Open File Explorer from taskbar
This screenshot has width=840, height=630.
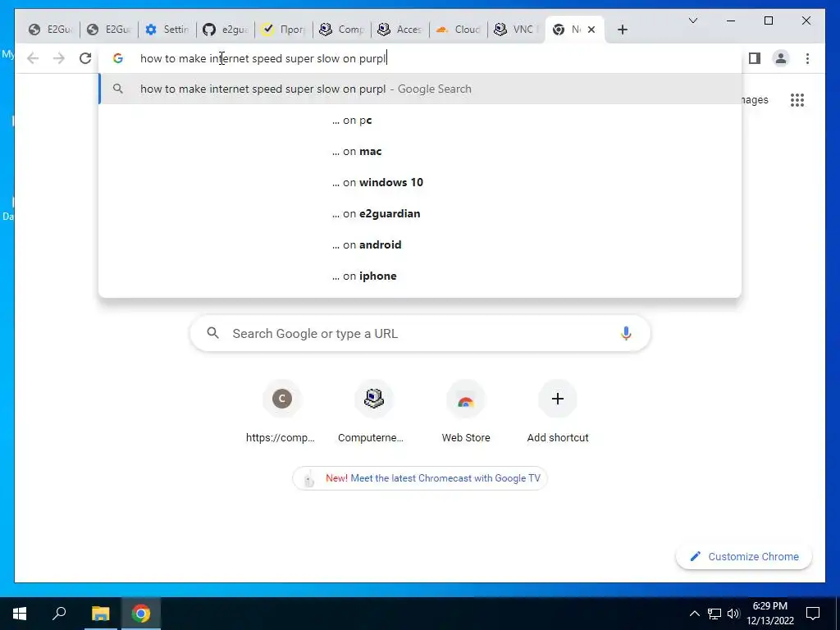(x=100, y=614)
